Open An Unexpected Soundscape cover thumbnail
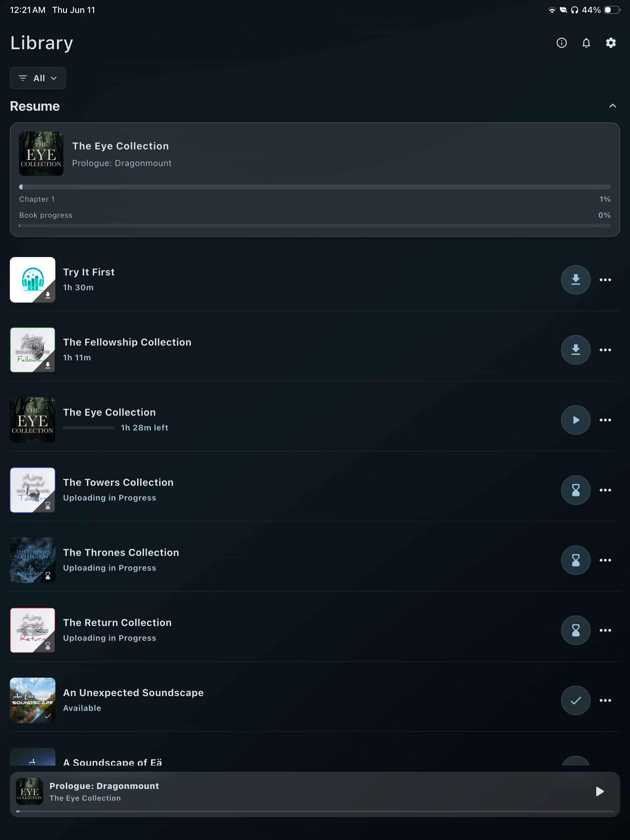The width and height of the screenshot is (630, 840). click(x=33, y=701)
